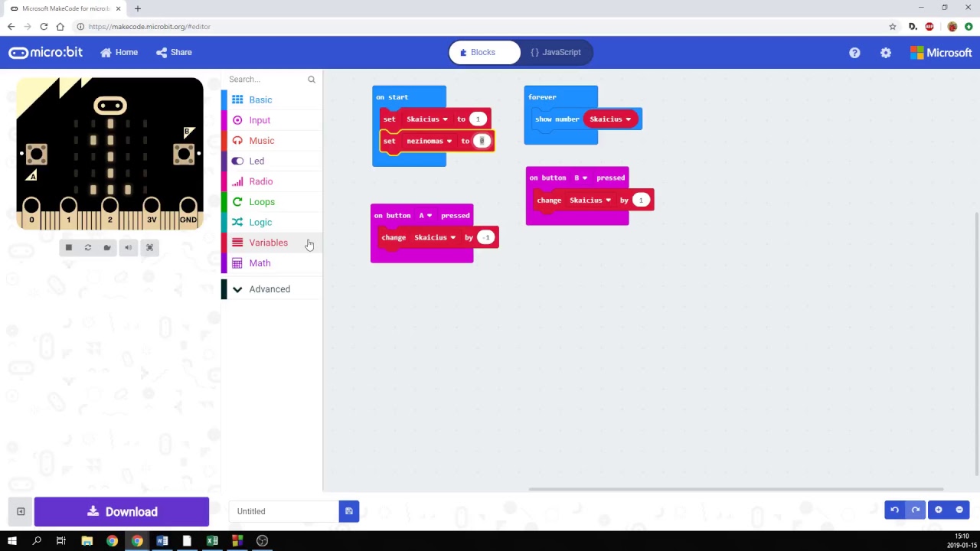Click the project name field Untitled
Viewport: 980px width, 551px height.
[x=284, y=511]
